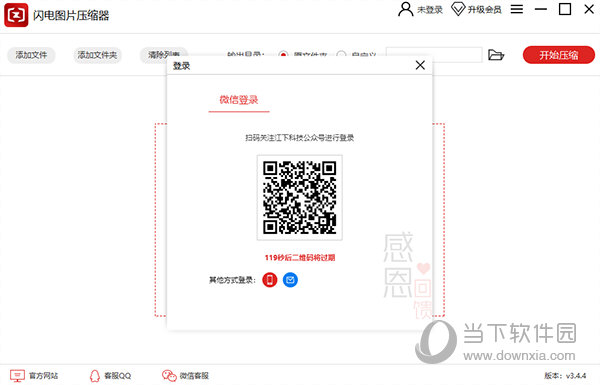
Task: Click the browse output folder icon
Action: (x=496, y=55)
